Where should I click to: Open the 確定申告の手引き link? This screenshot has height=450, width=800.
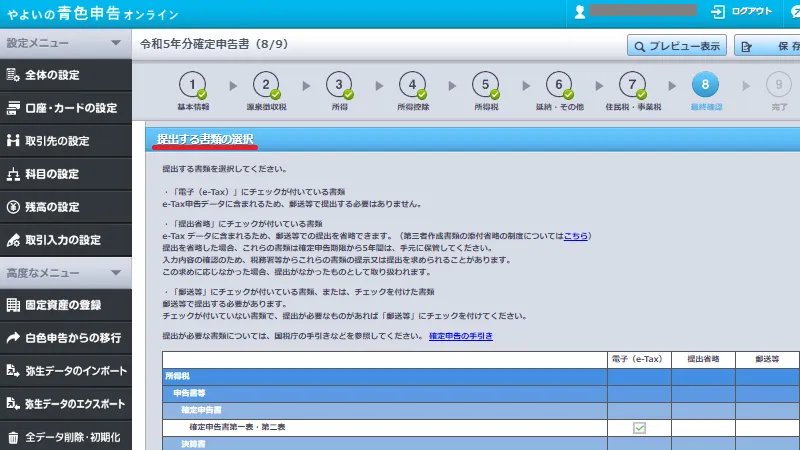[461, 336]
